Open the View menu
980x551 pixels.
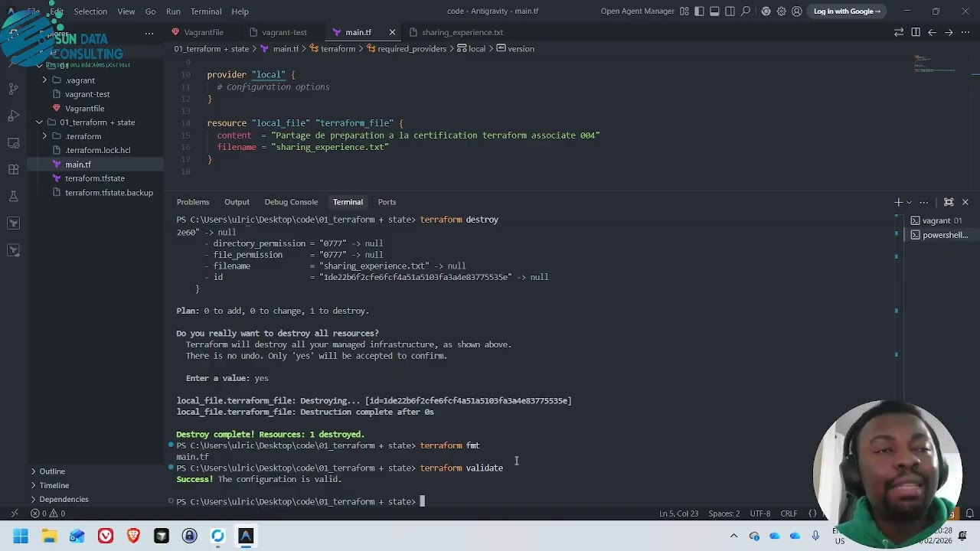(126, 11)
